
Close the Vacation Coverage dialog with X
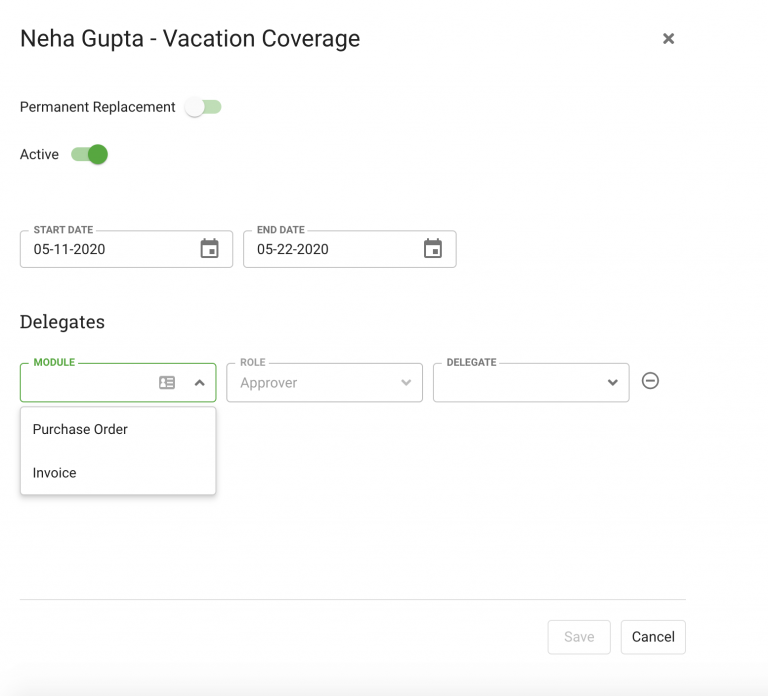[x=668, y=38]
